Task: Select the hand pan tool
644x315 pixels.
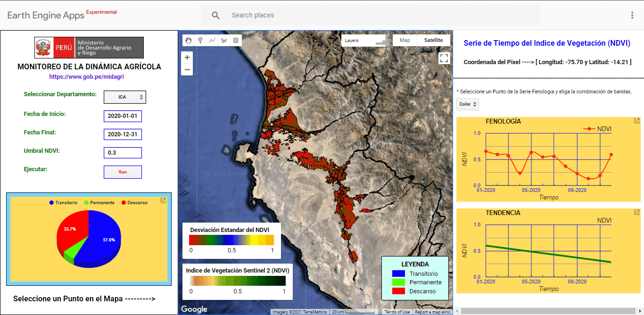Action: [x=189, y=41]
